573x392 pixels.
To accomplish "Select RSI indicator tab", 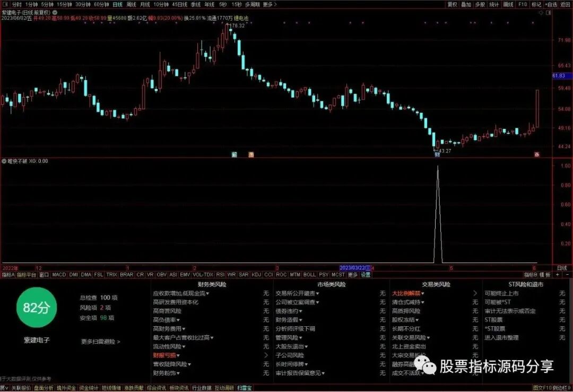I will tap(220, 275).
